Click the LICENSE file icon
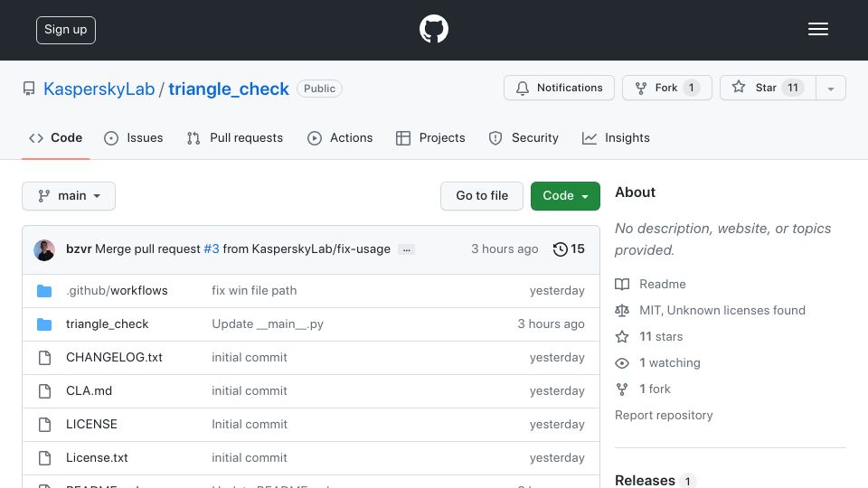 click(45, 425)
